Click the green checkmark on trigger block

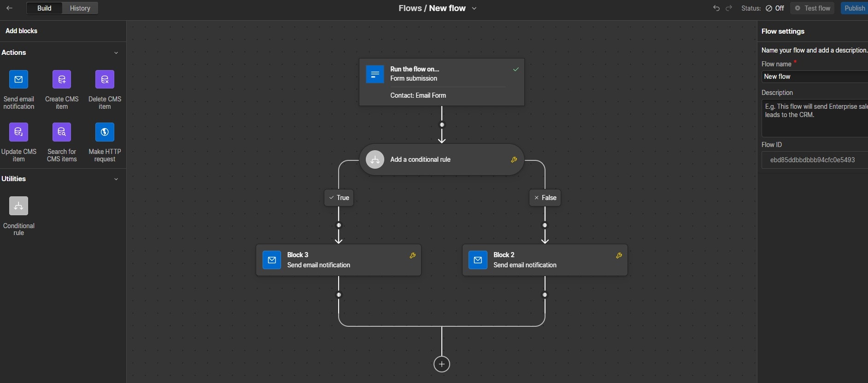pos(516,69)
